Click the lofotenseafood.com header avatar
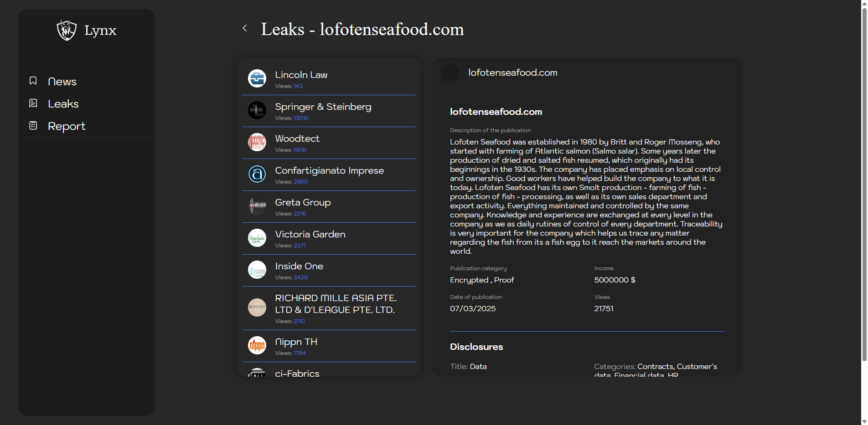This screenshot has width=868, height=425. pos(450,72)
